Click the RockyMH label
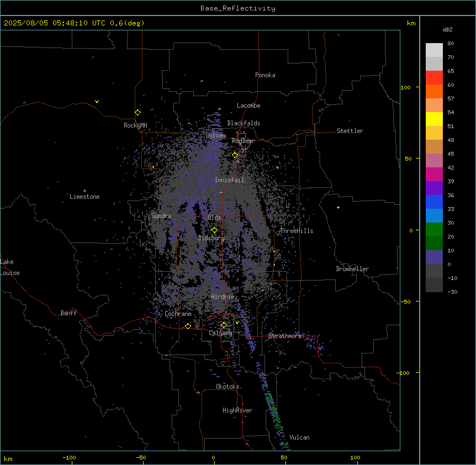 135,125
